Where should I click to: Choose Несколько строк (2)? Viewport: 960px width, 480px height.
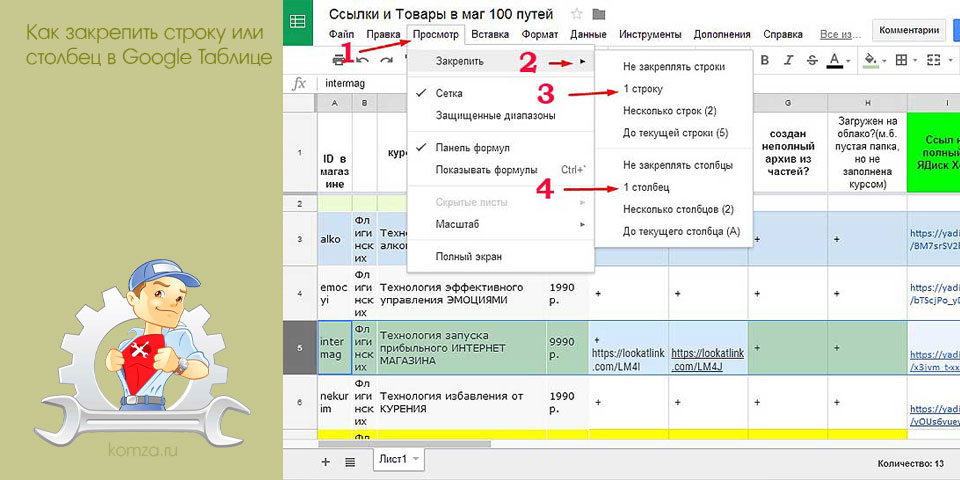coord(673,111)
